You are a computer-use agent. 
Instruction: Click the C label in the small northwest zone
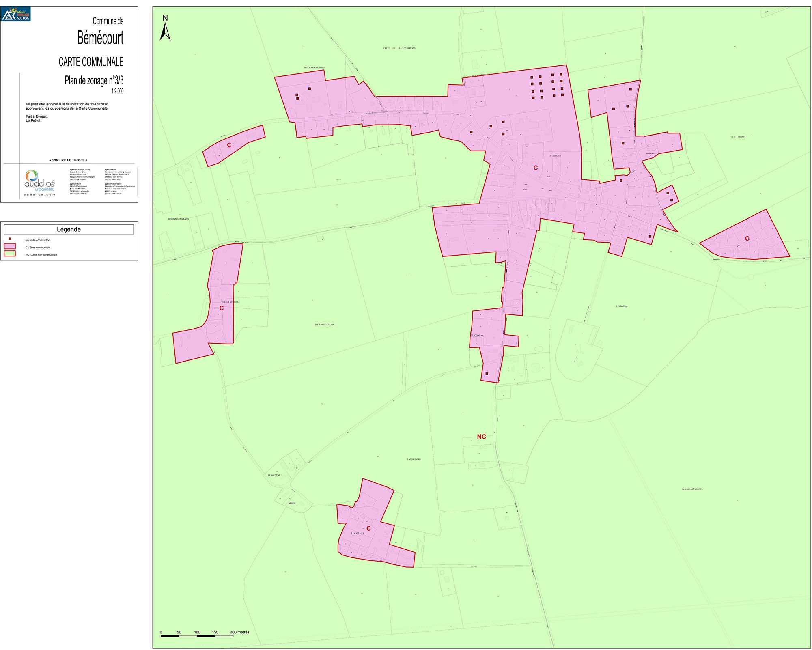point(229,145)
